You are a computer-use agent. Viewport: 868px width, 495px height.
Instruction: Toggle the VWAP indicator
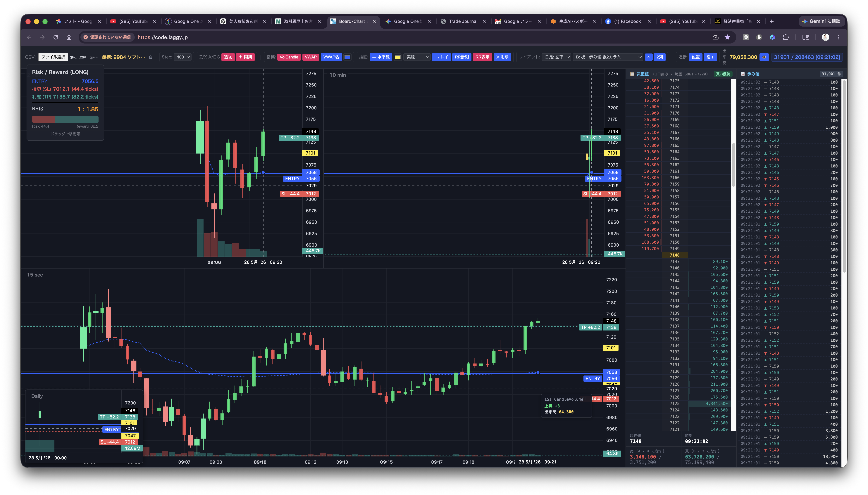click(x=310, y=57)
